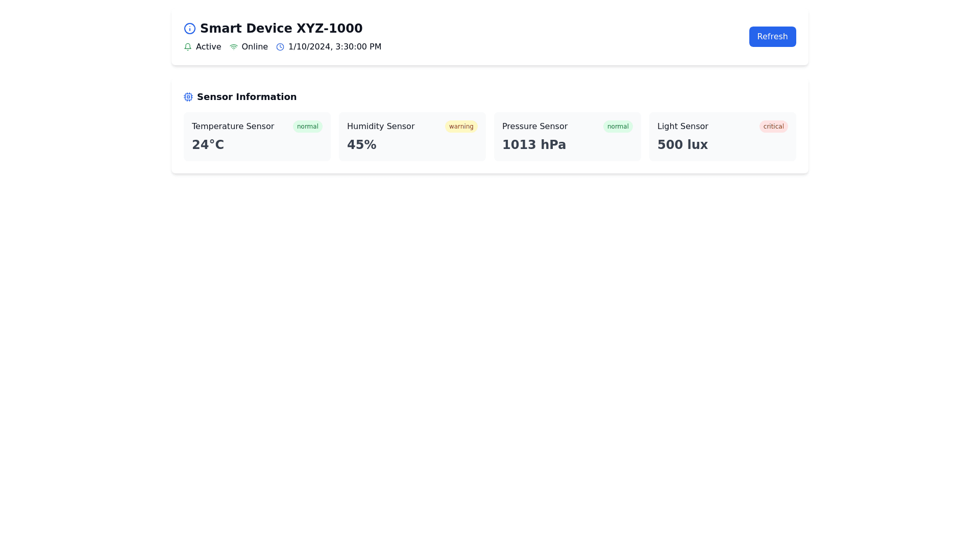This screenshot has height=551, width=980.
Task: Click the Online connection label
Action: [x=254, y=47]
